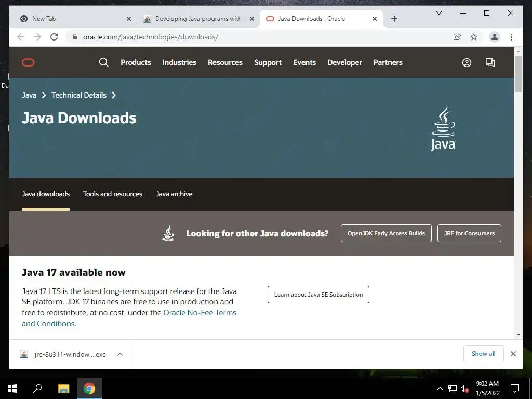The width and height of the screenshot is (532, 399).
Task: Close the Developing Java programs tab
Action: point(252,19)
